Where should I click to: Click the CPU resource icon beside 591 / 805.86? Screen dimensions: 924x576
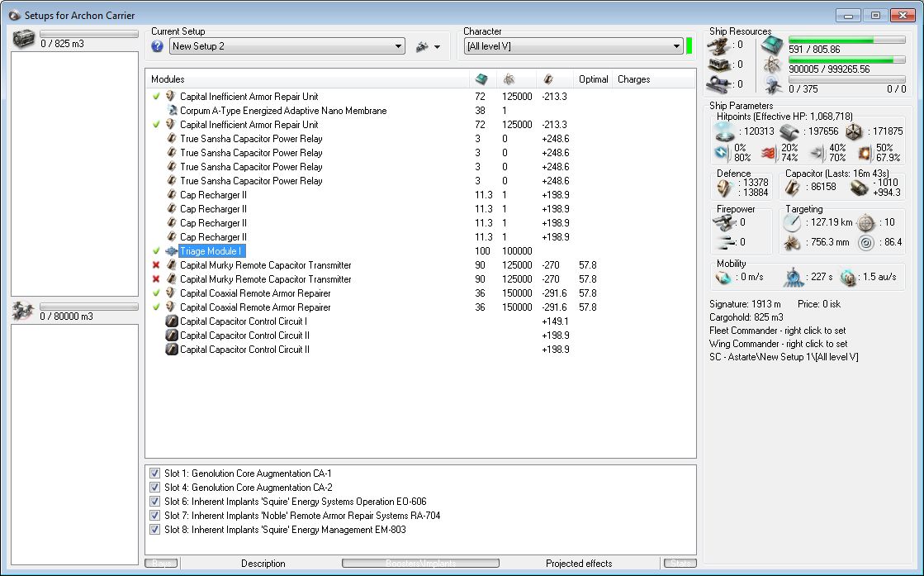[773, 45]
